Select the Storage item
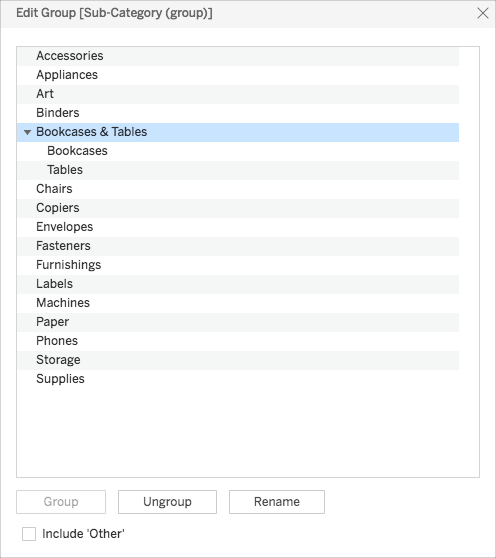The height and width of the screenshot is (558, 496). tap(238, 360)
